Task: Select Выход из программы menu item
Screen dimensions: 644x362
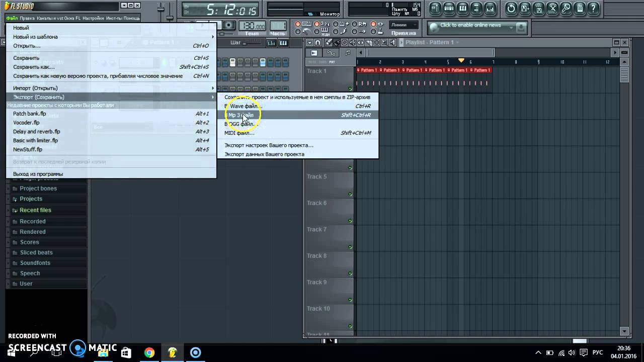Action: tap(111, 174)
